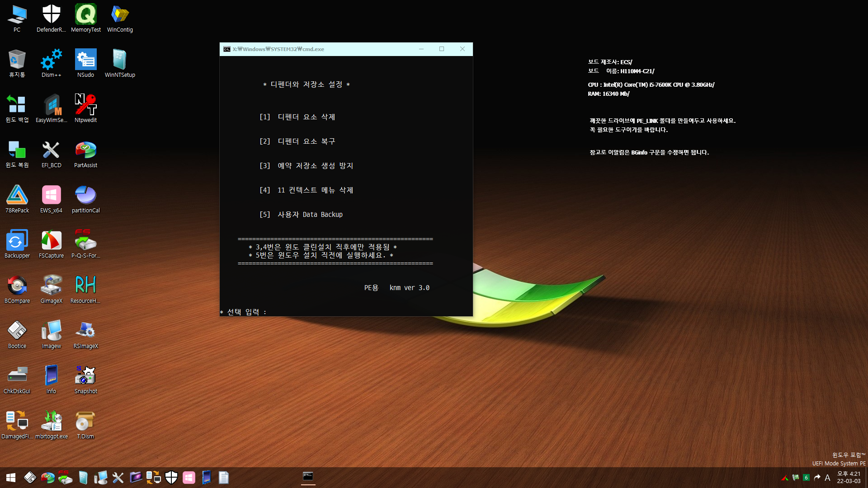Click menu line [3] 예약 저장소 생성 방지
868x488 pixels.
(x=306, y=166)
